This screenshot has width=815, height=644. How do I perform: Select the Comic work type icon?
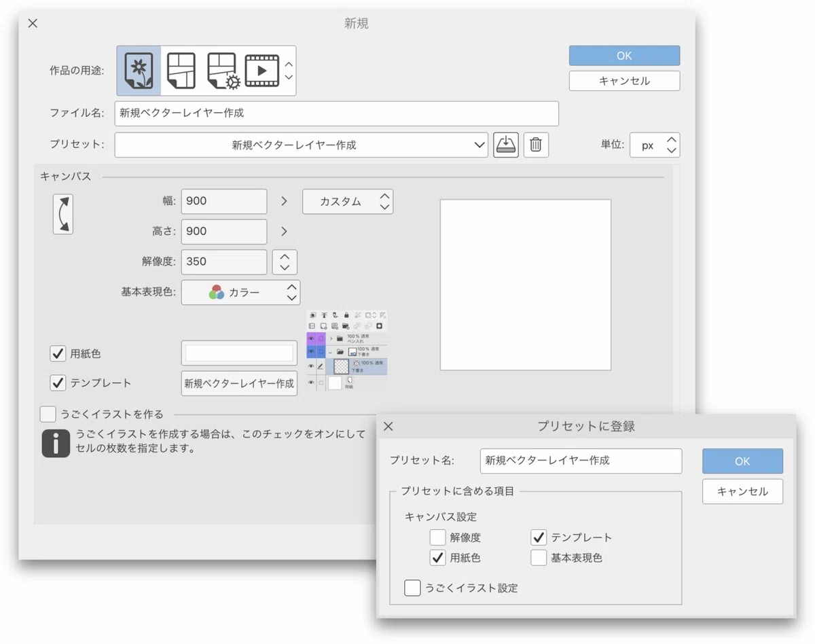(x=181, y=70)
